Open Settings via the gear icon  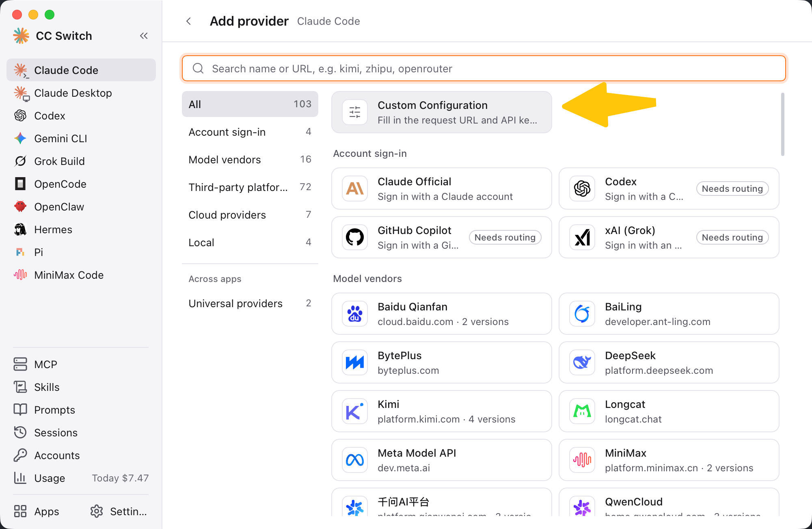click(119, 512)
